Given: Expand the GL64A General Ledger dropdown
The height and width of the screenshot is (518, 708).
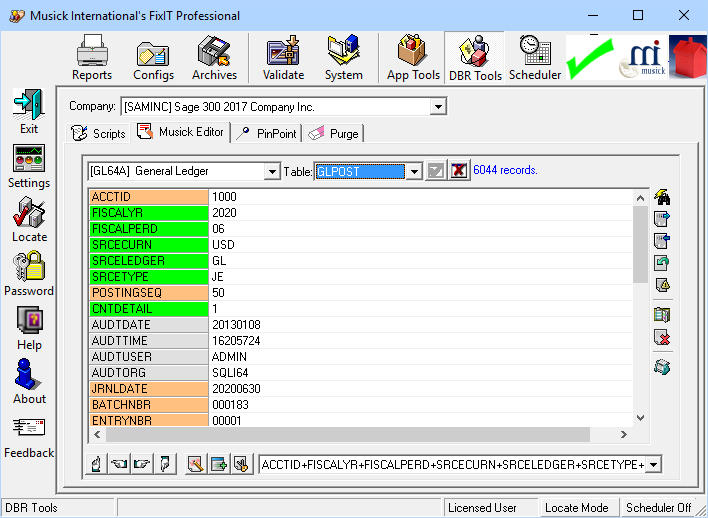Looking at the screenshot, I should tap(272, 172).
